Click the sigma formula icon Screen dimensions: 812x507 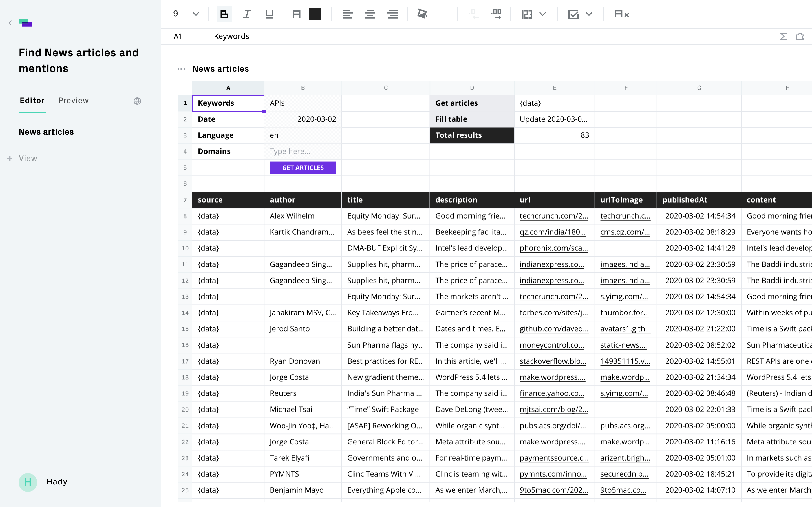point(783,36)
